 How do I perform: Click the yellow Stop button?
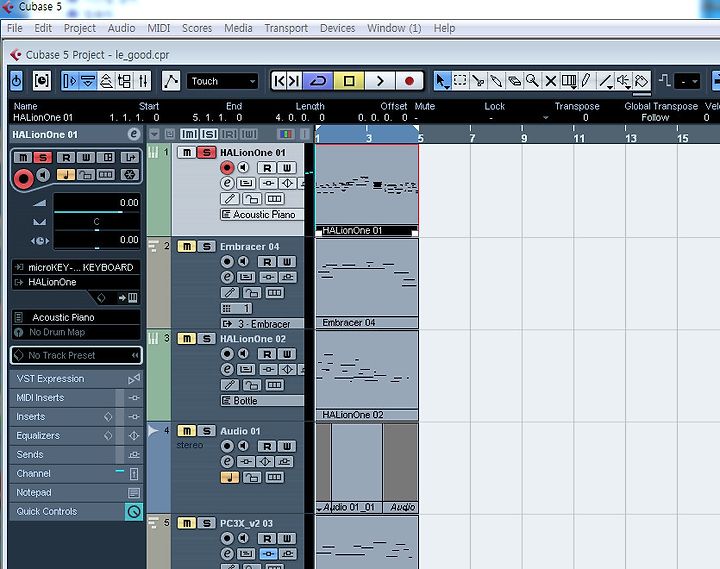click(x=349, y=81)
